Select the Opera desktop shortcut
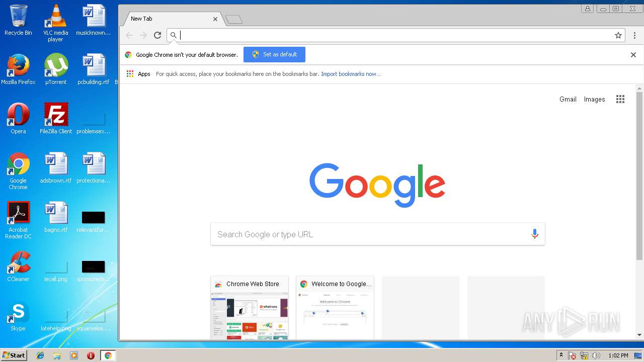The height and width of the screenshot is (362, 644). coord(18,119)
